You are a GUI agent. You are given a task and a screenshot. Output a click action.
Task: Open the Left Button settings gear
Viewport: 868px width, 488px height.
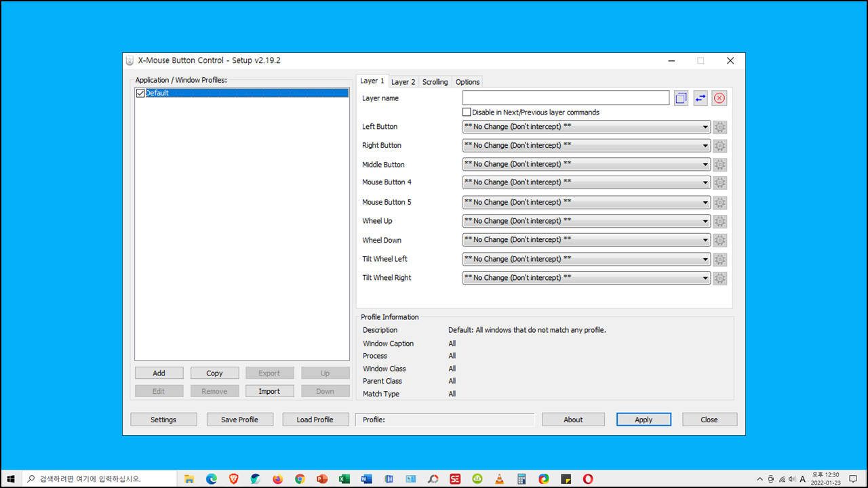coord(719,127)
